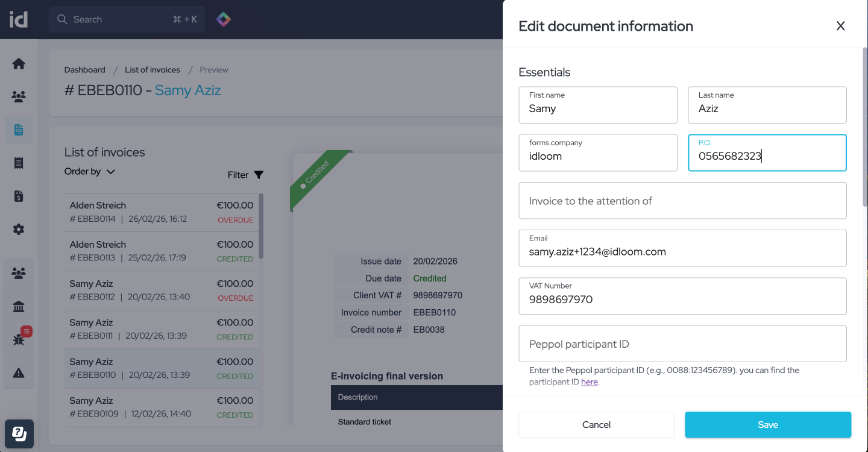Click the here link under Peppol participant ID
The width and height of the screenshot is (868, 452).
[590, 381]
